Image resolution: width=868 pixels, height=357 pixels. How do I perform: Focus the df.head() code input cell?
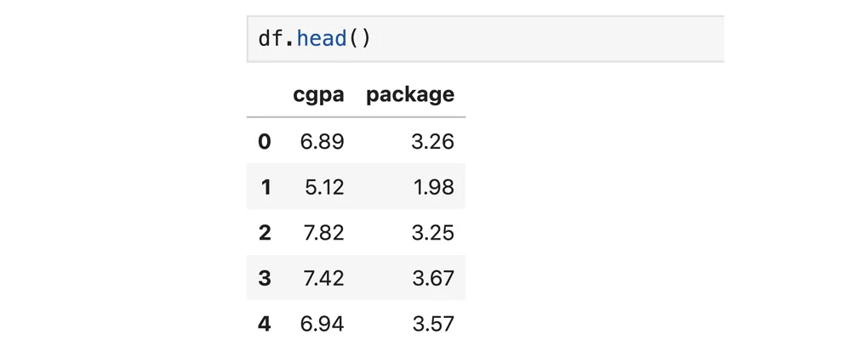click(x=545, y=39)
